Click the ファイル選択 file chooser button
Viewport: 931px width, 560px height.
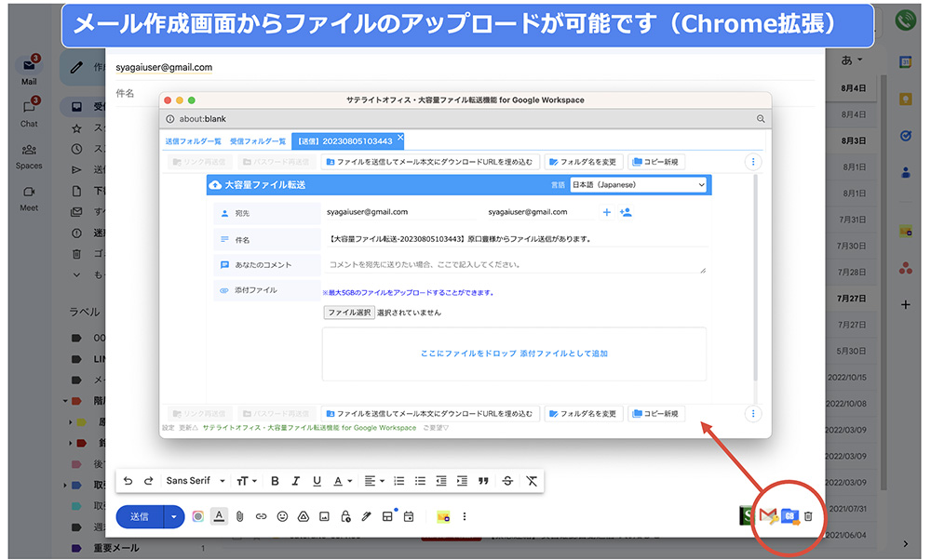click(x=349, y=313)
